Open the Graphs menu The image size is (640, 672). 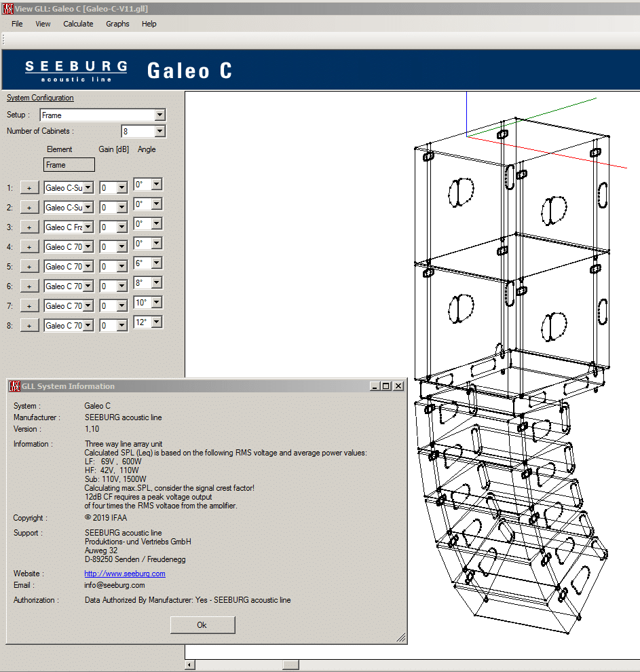pyautogui.click(x=117, y=24)
